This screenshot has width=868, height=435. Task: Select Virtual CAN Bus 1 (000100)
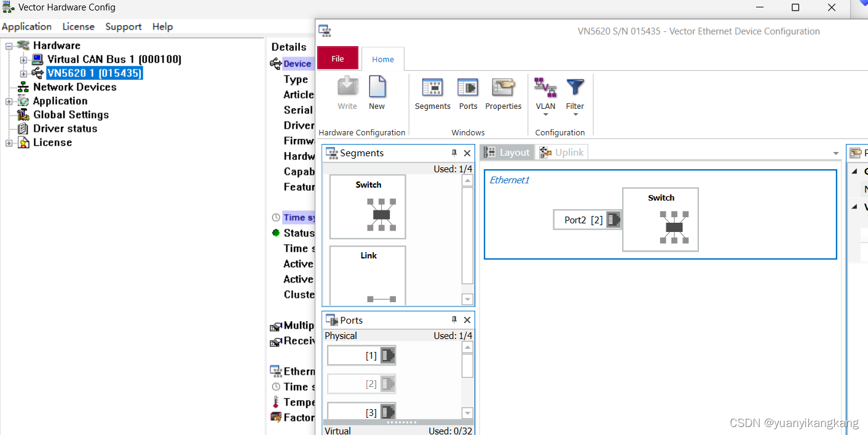pyautogui.click(x=114, y=59)
